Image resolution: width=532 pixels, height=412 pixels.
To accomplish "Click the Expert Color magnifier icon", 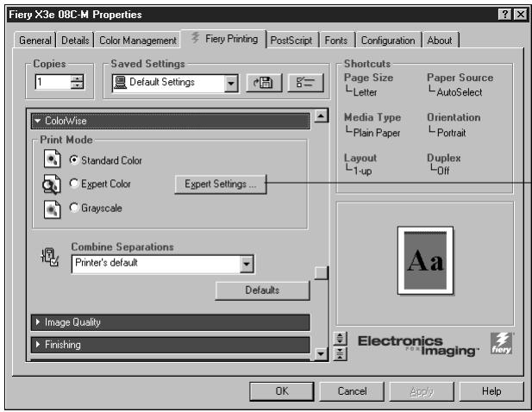I will (x=52, y=184).
